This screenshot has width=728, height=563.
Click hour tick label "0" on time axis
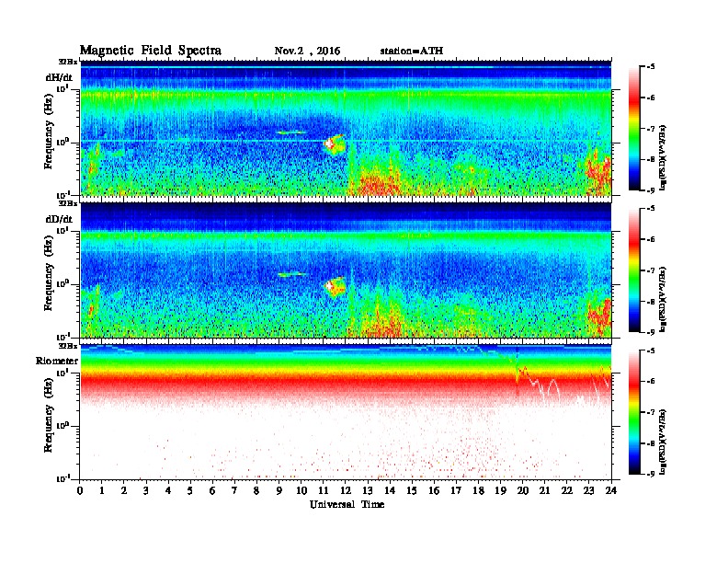click(80, 490)
